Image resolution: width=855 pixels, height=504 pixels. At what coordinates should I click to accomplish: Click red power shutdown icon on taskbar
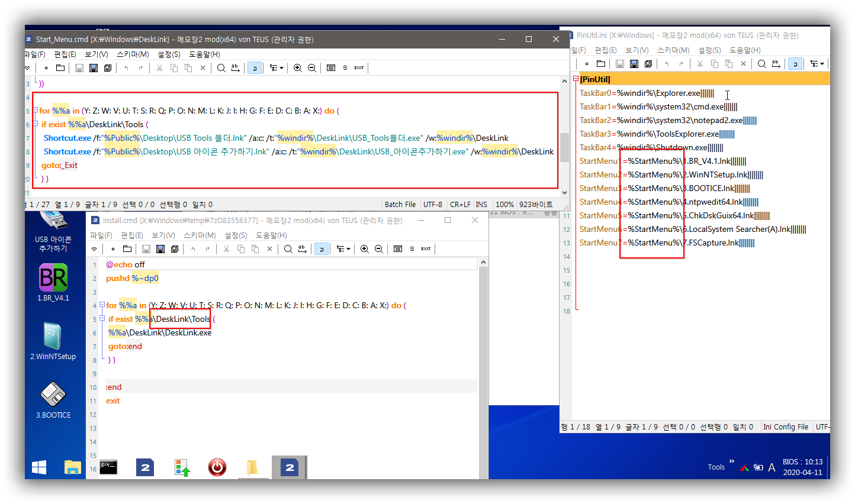(x=217, y=468)
